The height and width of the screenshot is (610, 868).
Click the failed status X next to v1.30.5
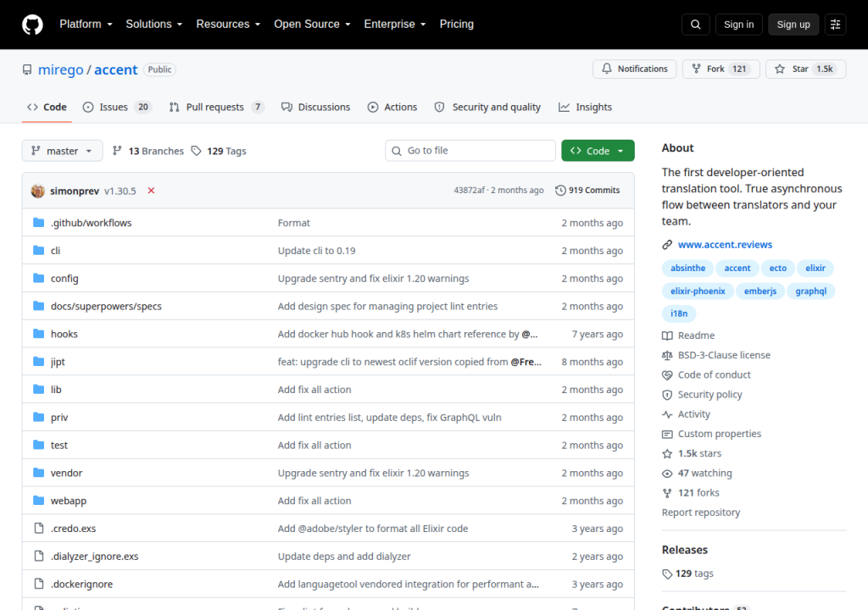tap(151, 191)
